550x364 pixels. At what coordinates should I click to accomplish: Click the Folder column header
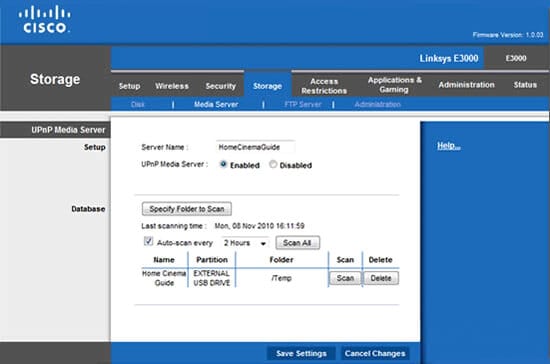(x=281, y=260)
